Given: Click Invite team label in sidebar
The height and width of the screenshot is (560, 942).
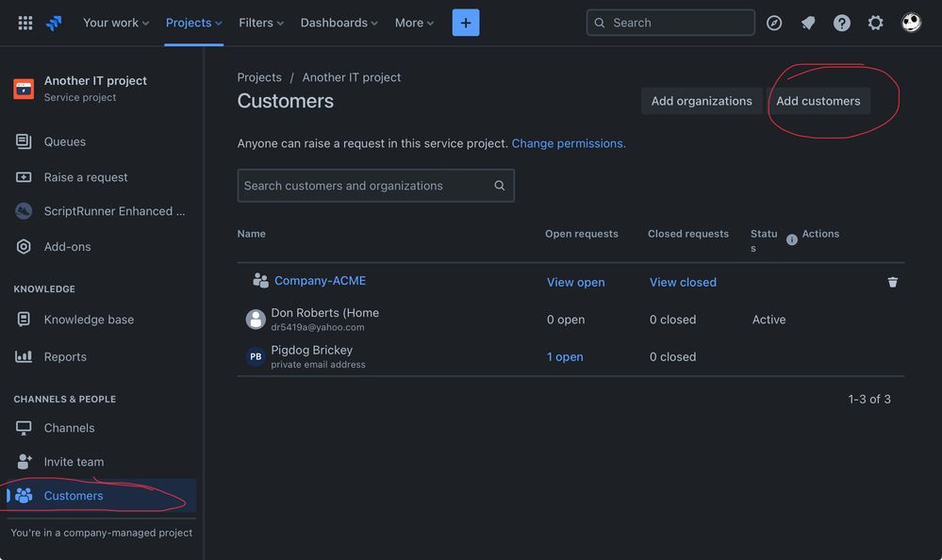Looking at the screenshot, I should coord(74,461).
